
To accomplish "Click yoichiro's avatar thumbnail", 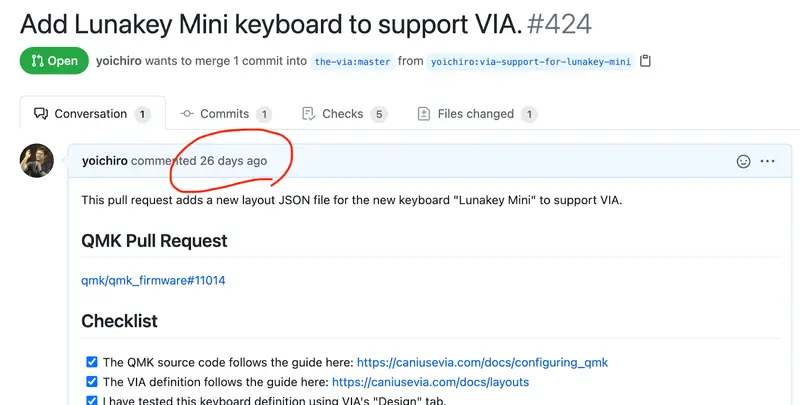I will point(37,161).
